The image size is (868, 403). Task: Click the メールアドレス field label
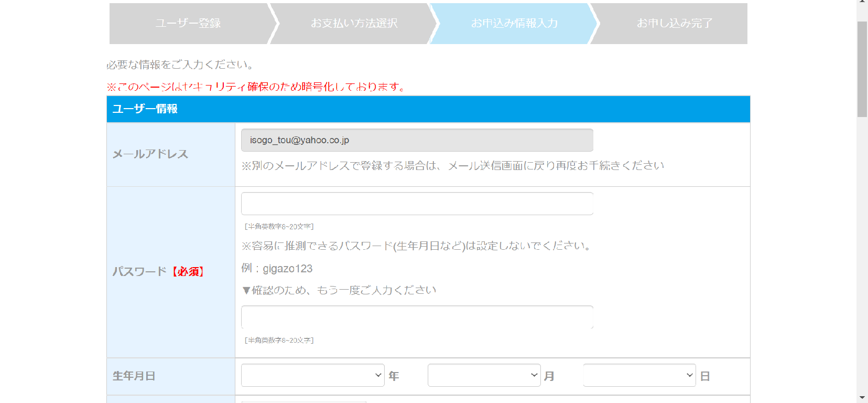tap(150, 154)
